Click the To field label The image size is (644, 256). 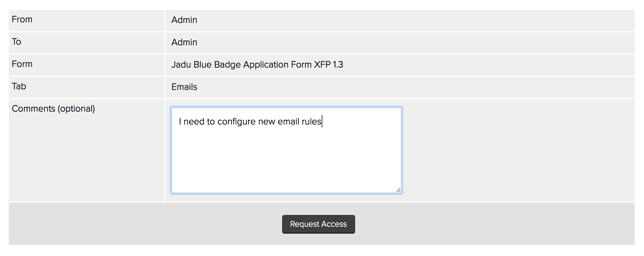coord(16,42)
